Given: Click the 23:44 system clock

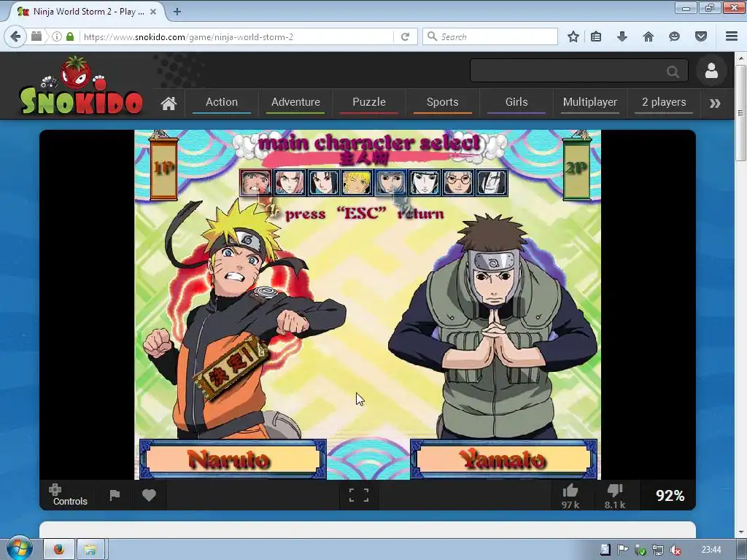Looking at the screenshot, I should click(711, 550).
